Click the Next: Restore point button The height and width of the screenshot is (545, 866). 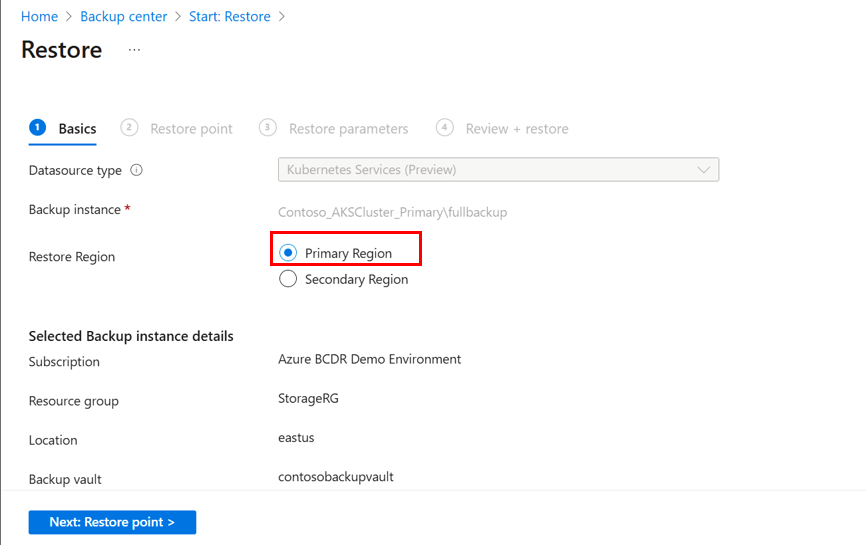click(112, 522)
